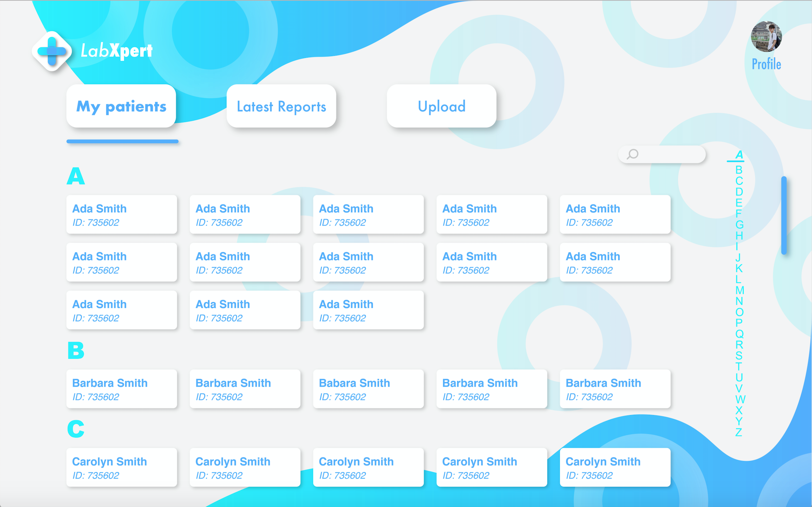
Task: Click the Profile text link
Action: point(766,64)
